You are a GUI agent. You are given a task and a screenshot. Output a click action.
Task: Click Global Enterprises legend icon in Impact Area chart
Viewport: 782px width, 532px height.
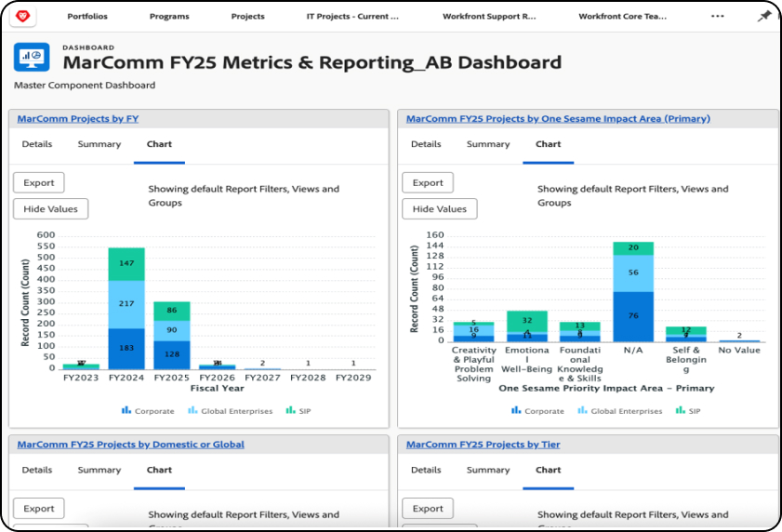tap(582, 410)
